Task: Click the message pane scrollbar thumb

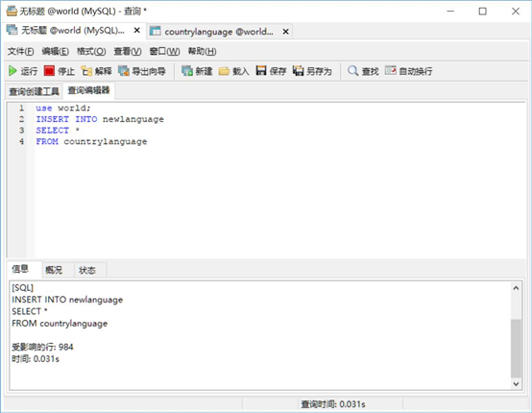Action: click(516, 348)
